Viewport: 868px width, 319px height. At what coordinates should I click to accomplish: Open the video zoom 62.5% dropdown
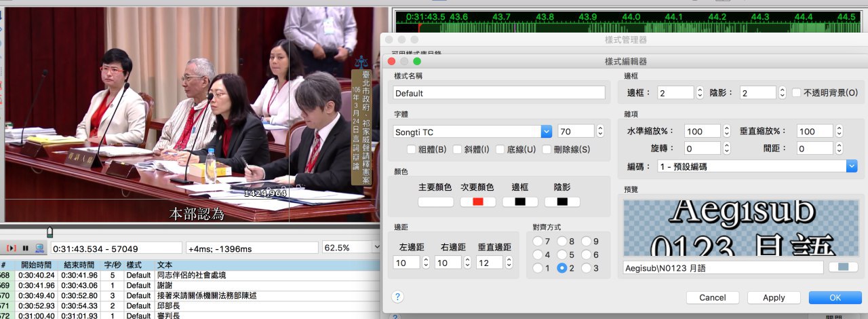point(352,248)
